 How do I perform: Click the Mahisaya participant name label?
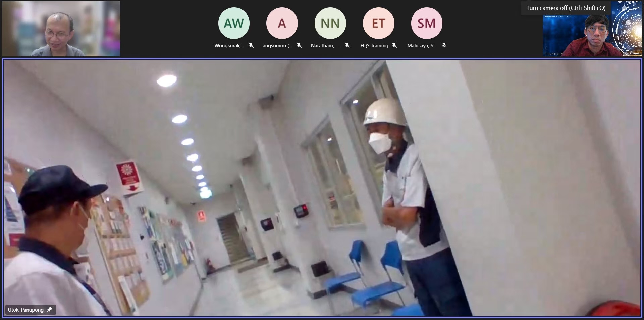(422, 46)
